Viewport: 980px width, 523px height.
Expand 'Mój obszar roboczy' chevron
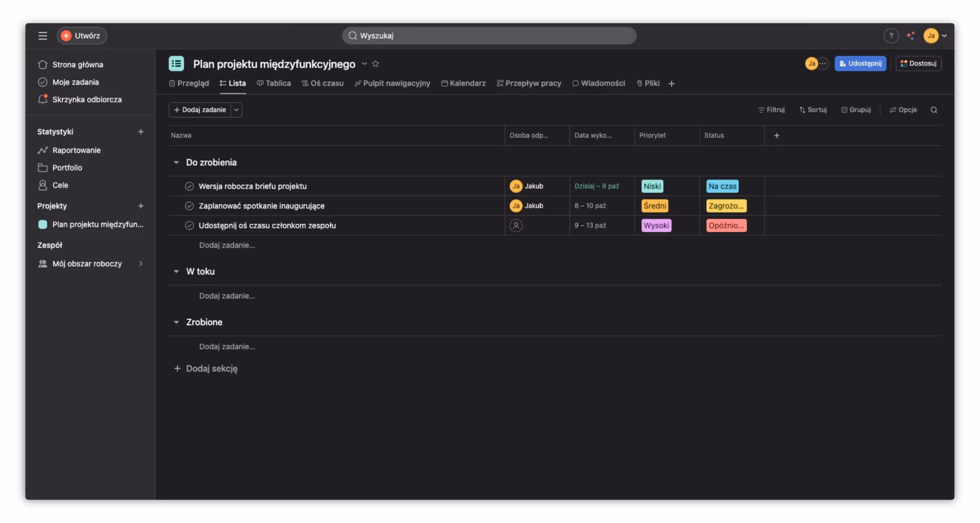pos(140,264)
